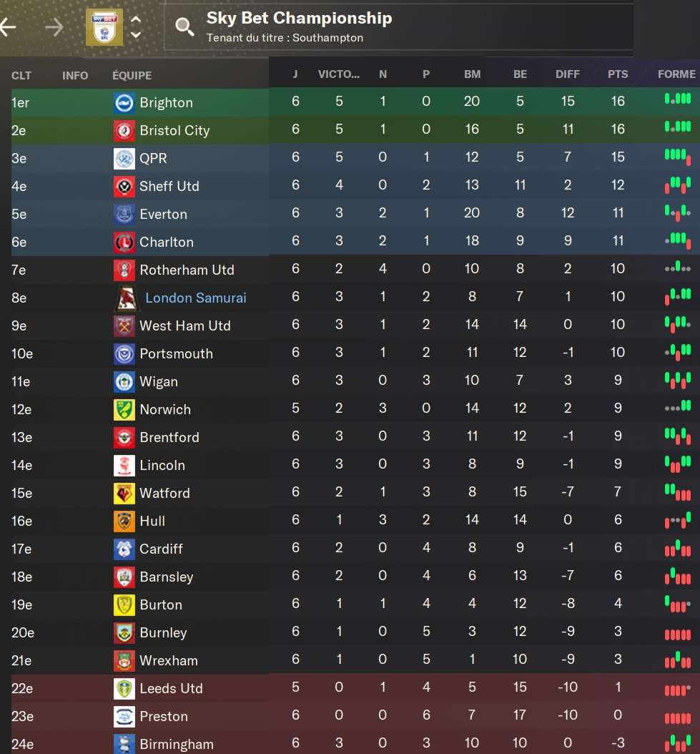Sort table by DIFF column header

tap(568, 74)
